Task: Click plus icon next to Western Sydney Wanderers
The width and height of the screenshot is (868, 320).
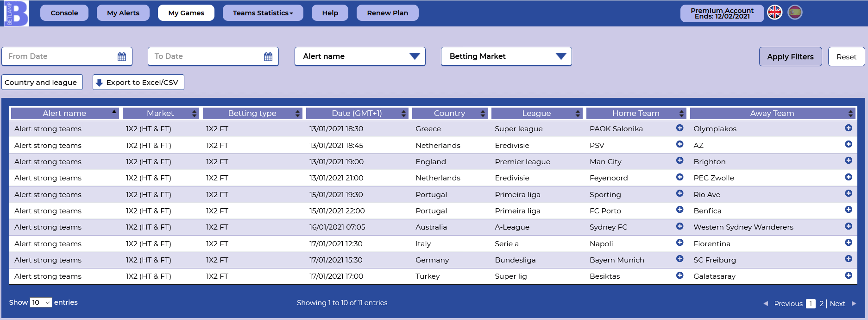Action: pyautogui.click(x=849, y=226)
